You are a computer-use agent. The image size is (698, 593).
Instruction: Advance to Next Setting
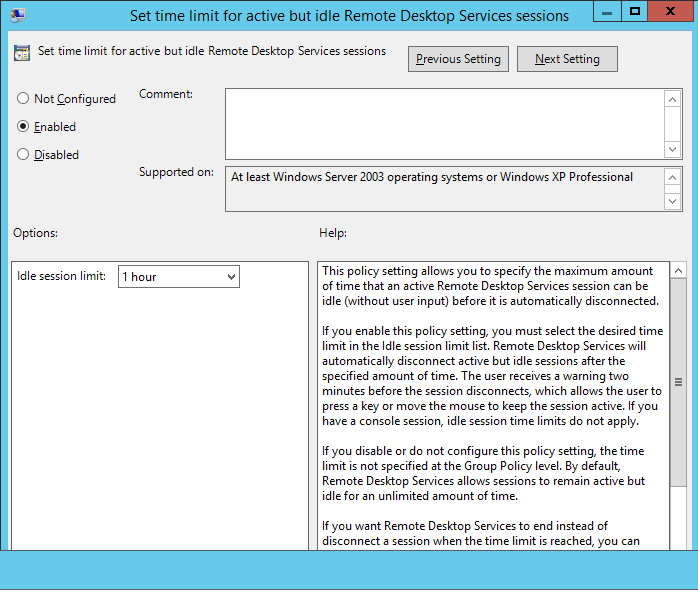pos(566,59)
